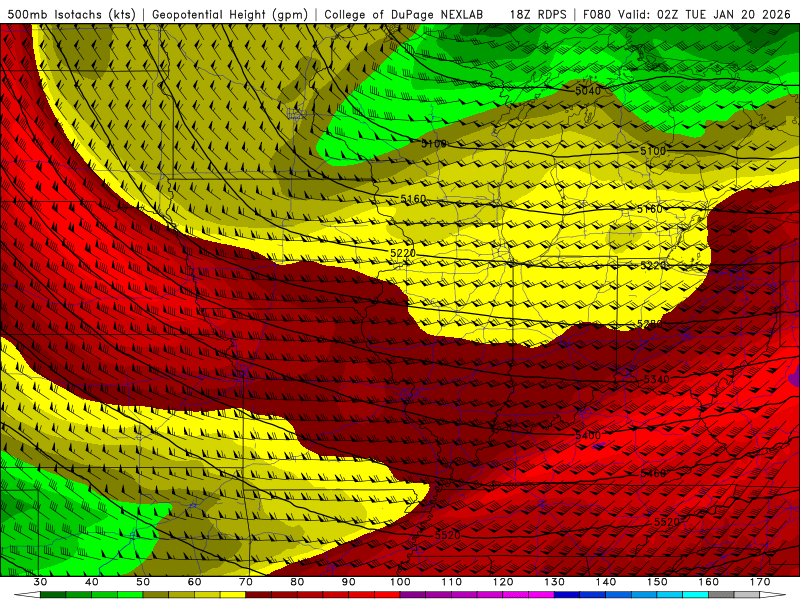Click the 5400 height contour label

[x=588, y=435]
